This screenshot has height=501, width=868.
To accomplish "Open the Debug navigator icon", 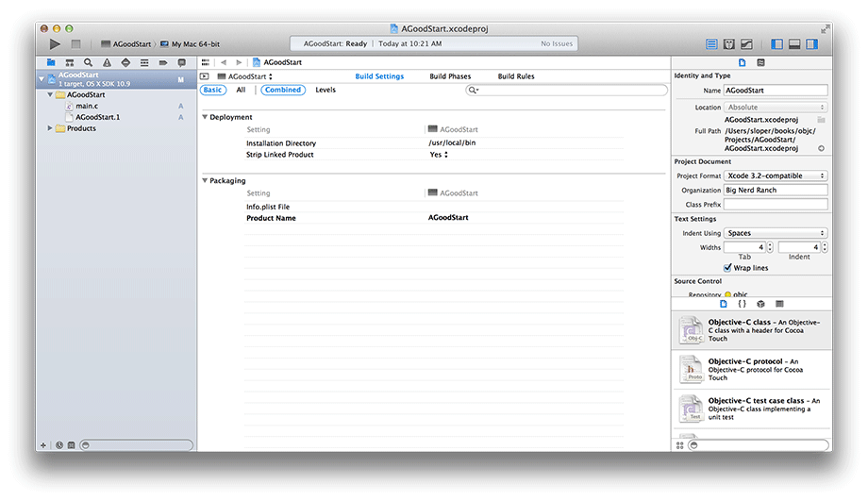I will tap(144, 62).
